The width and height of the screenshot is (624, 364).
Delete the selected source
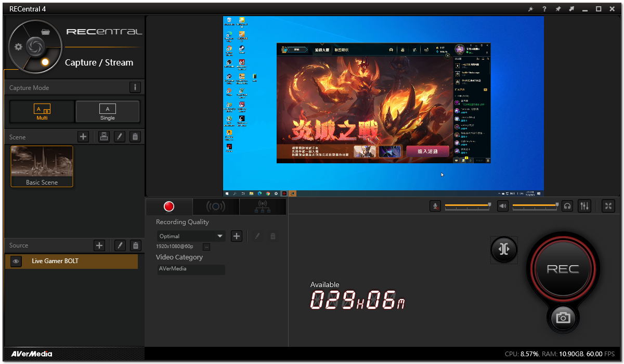[135, 245]
